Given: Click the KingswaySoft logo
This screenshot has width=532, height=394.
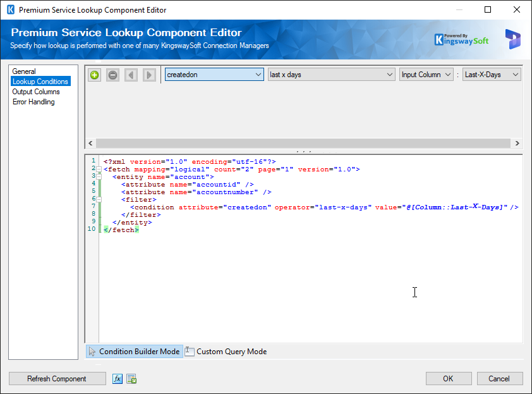Looking at the screenshot, I should click(461, 40).
